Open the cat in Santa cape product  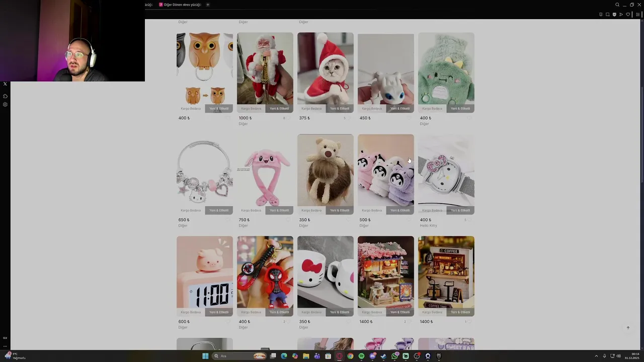[x=326, y=72]
